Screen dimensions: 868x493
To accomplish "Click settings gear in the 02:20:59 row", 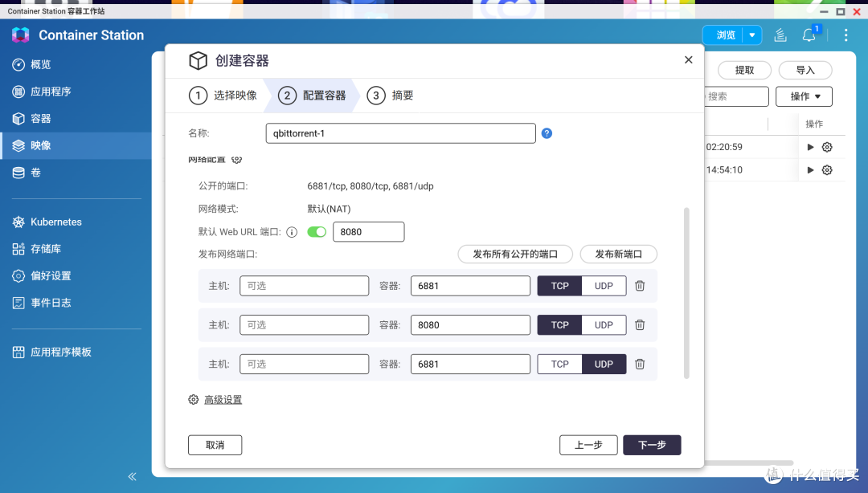I will coord(827,147).
